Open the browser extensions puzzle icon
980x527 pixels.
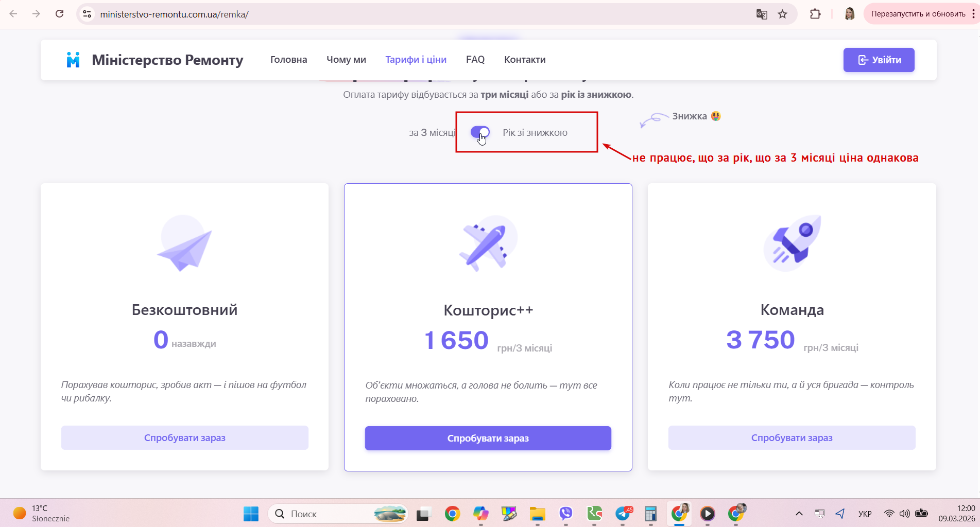tap(815, 14)
